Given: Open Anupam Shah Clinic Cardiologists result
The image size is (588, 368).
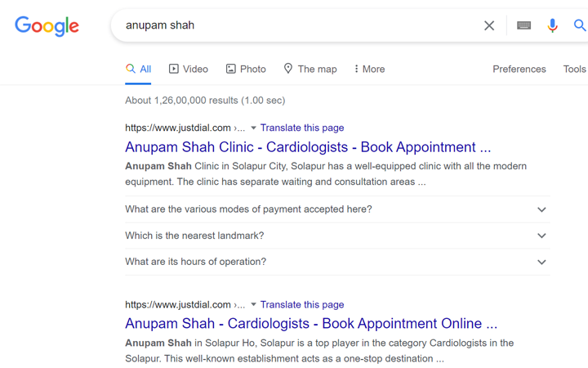Looking at the screenshot, I should point(308,147).
